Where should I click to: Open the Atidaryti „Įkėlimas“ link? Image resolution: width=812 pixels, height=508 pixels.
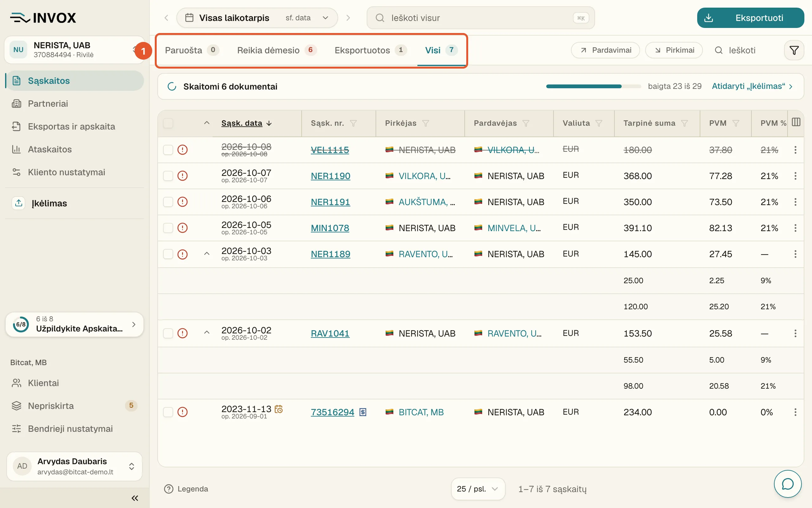(x=752, y=86)
